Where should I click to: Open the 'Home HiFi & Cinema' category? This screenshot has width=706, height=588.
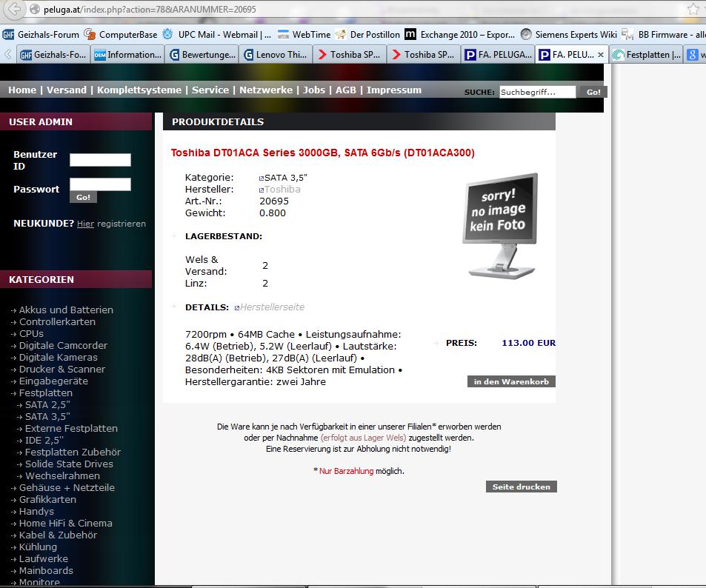pyautogui.click(x=66, y=523)
